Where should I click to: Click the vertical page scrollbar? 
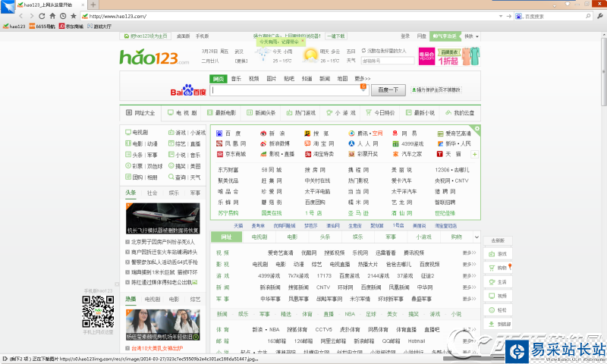[604, 71]
